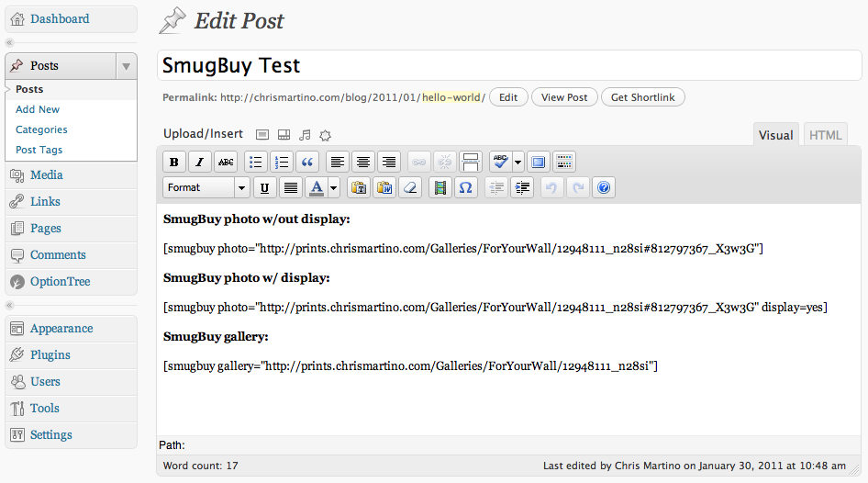Open spellchecker language dropdown arrow
The height and width of the screenshot is (483, 868).
518,162
